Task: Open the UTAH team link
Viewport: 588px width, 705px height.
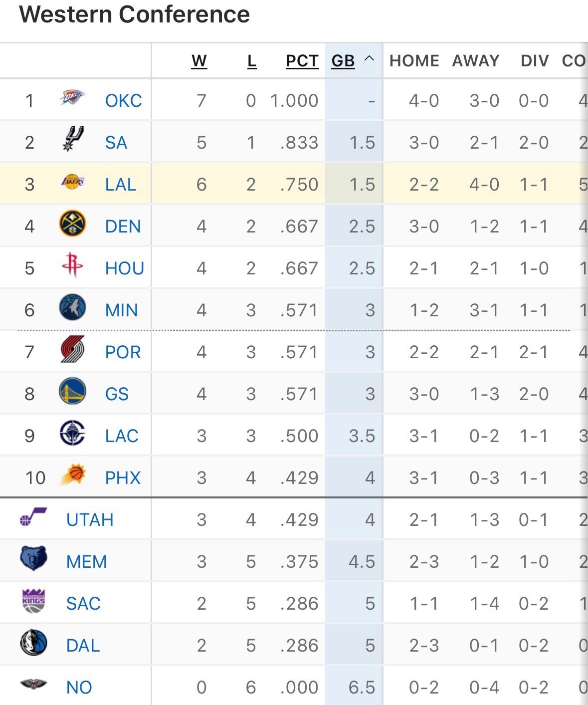Action: click(x=90, y=520)
